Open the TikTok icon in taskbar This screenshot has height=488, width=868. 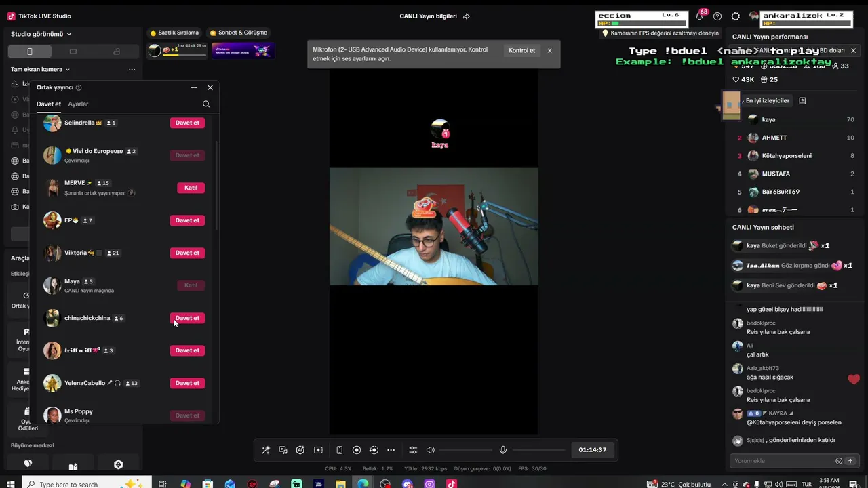pyautogui.click(x=452, y=484)
